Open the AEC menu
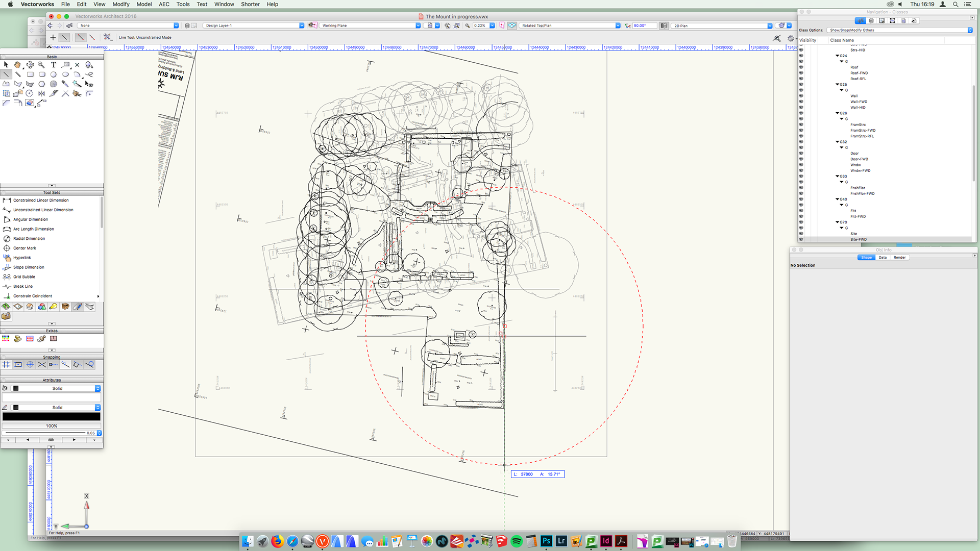Viewport: 980px width, 551px height. pyautogui.click(x=164, y=4)
